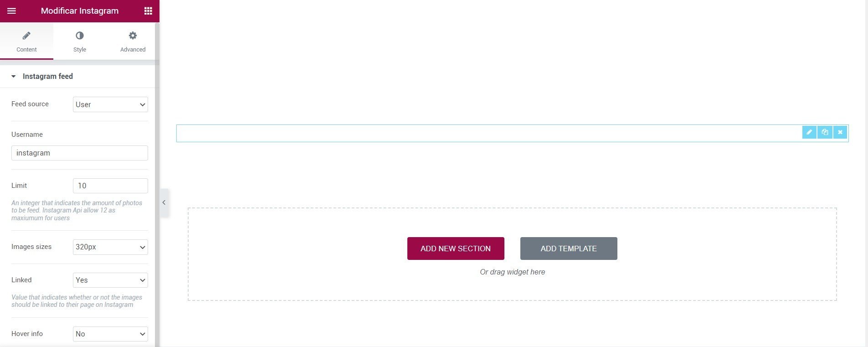Switch to the Advanced tab
This screenshot has height=347, width=868.
[133, 41]
